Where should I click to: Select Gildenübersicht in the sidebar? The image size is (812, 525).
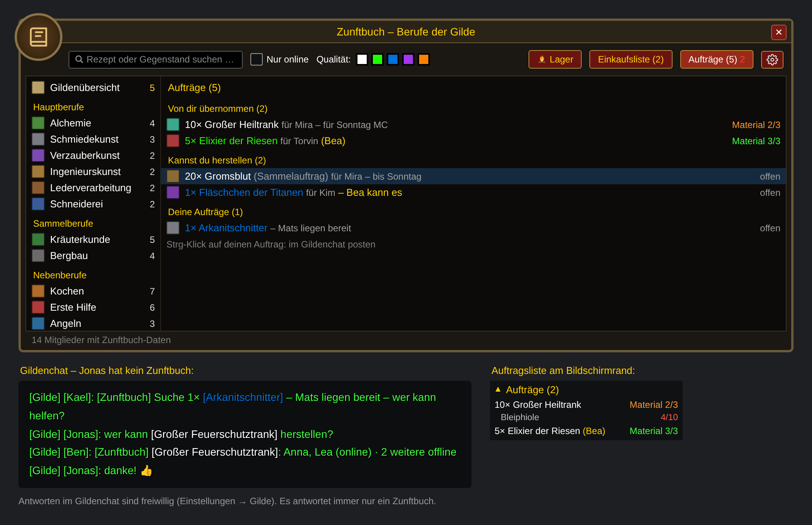tap(93, 88)
